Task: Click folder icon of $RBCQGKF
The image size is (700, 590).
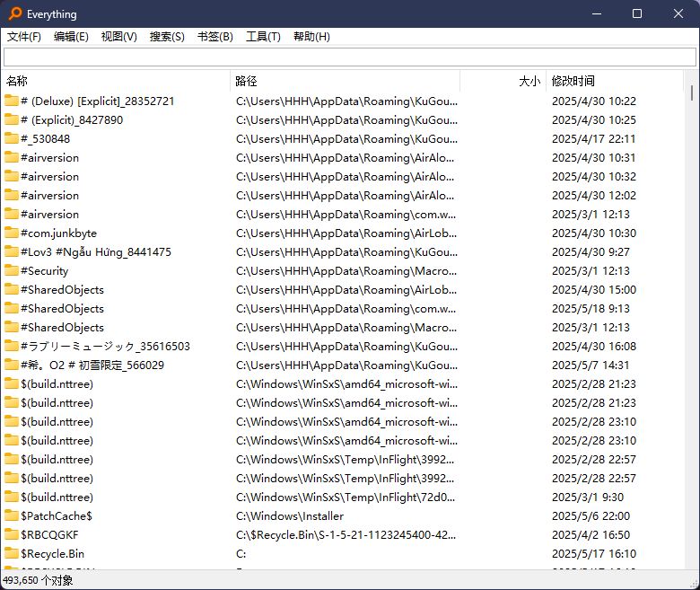Action: click(11, 534)
